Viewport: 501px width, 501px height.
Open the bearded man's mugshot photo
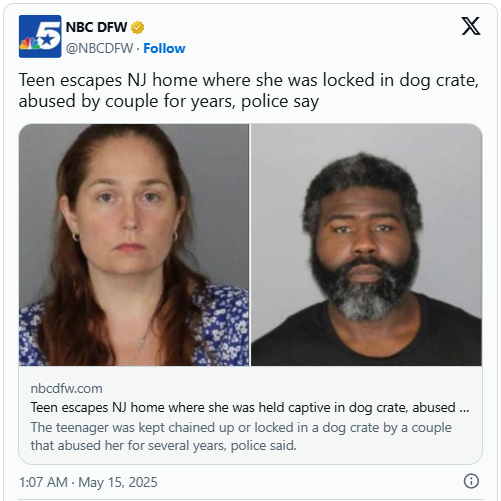(366, 245)
